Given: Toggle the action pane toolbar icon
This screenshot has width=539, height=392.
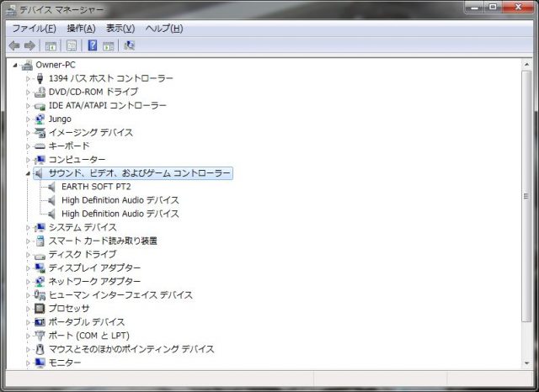Looking at the screenshot, I should pos(109,45).
